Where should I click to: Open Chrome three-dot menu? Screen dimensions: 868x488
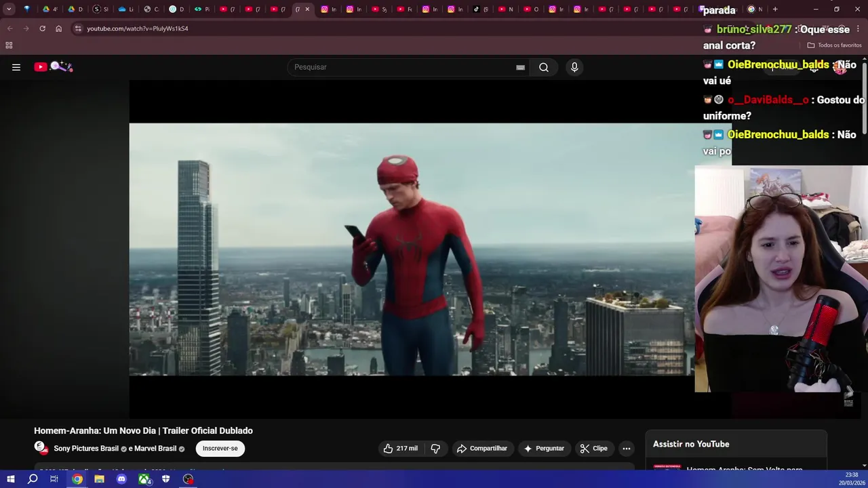tap(857, 28)
